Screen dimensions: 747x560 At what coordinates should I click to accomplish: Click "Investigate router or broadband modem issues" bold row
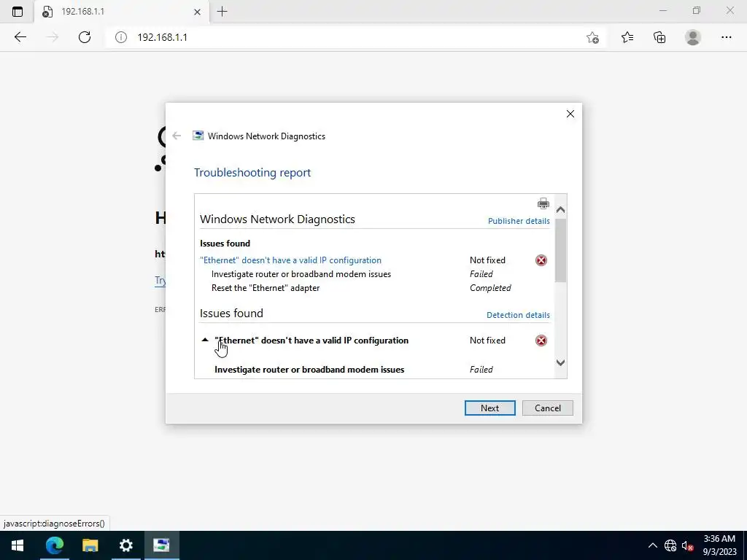pos(309,370)
